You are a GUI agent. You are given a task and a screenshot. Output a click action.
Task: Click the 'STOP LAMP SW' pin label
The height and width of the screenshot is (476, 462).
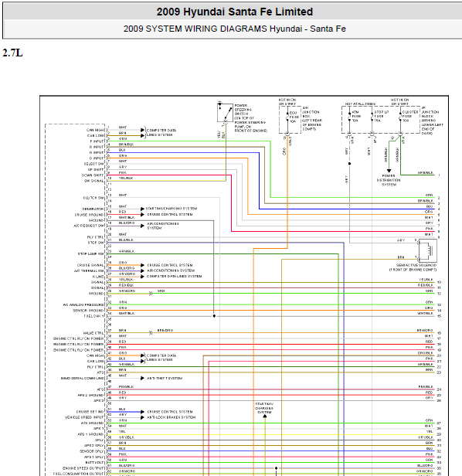tap(90, 253)
